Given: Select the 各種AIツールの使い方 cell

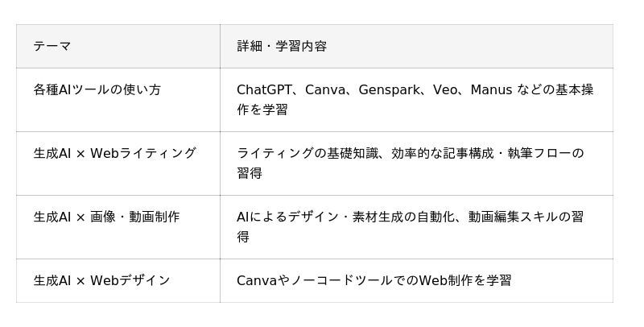Looking at the screenshot, I should tap(118, 100).
